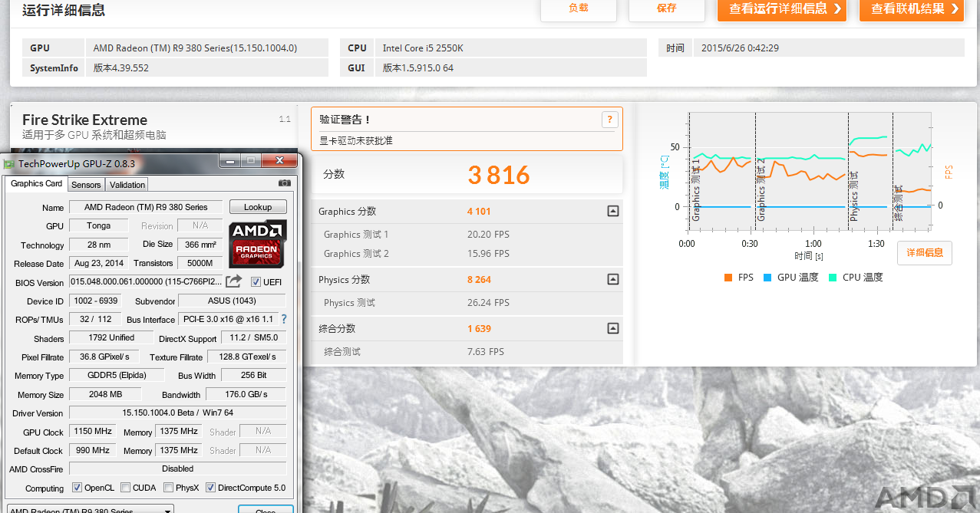The width and height of the screenshot is (980, 513).
Task: Click the Graphics 测试 1 marker in the chart
Action: [x=696, y=189]
